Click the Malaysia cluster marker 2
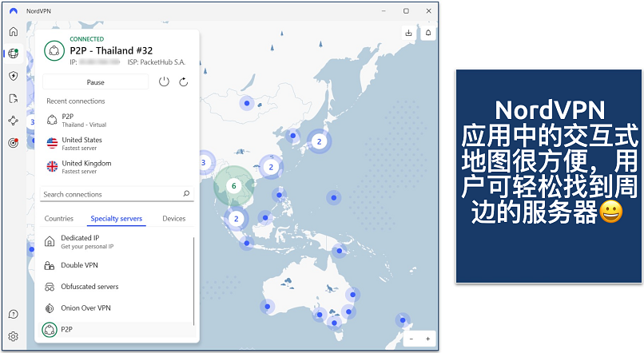 237,219
